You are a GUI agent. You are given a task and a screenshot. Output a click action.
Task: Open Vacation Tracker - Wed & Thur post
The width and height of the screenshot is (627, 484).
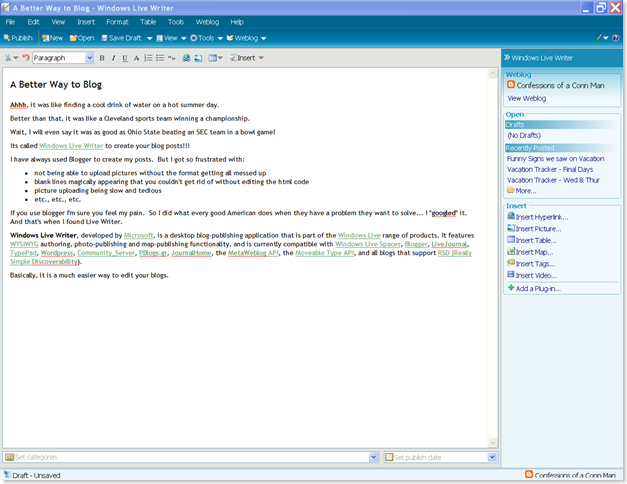[553, 180]
